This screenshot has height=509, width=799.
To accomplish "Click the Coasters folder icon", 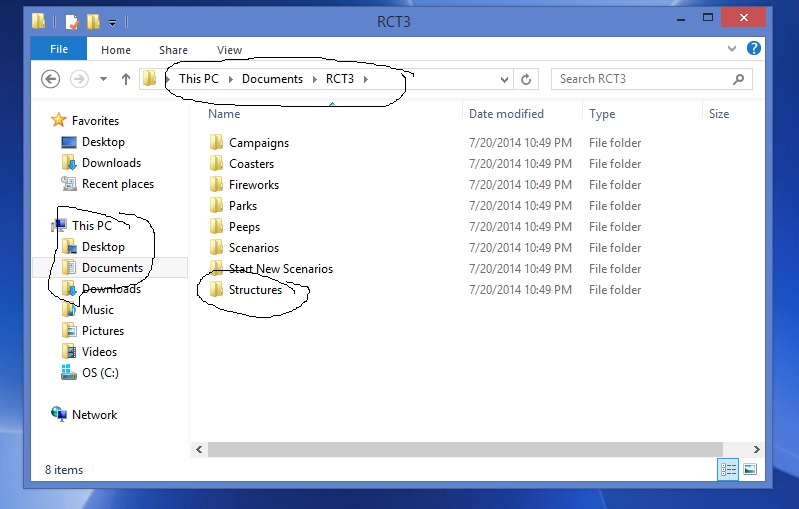I will tap(216, 164).
